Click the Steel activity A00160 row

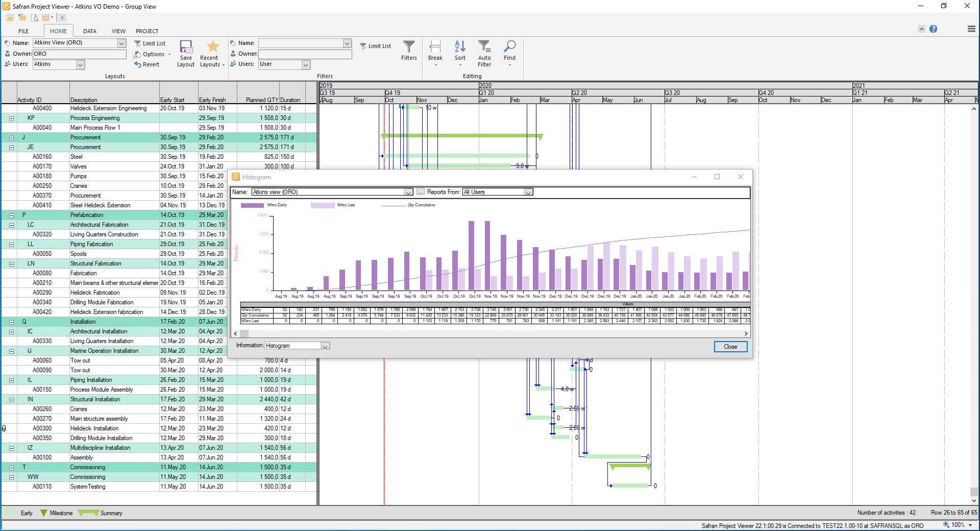pos(159,157)
